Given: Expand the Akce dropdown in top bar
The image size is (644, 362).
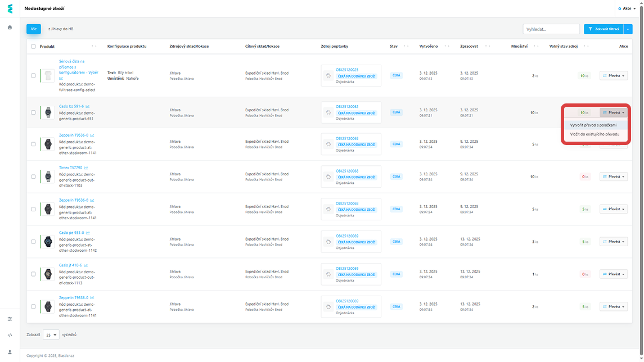Looking at the screenshot, I should (x=627, y=8).
